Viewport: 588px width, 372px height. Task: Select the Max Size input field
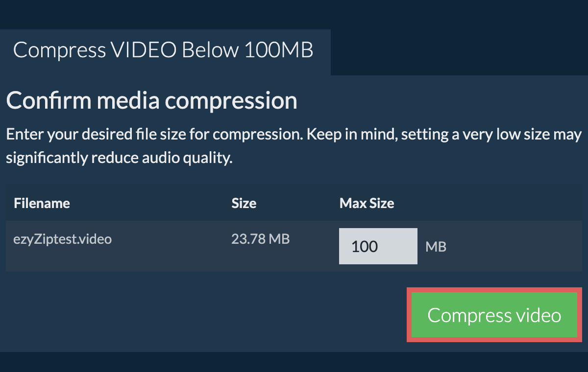tap(378, 246)
